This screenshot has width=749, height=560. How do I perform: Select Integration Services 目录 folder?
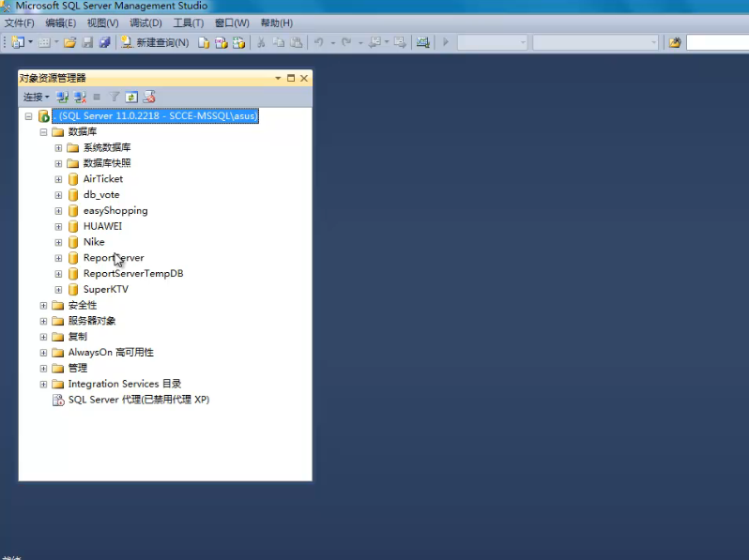[x=124, y=384]
